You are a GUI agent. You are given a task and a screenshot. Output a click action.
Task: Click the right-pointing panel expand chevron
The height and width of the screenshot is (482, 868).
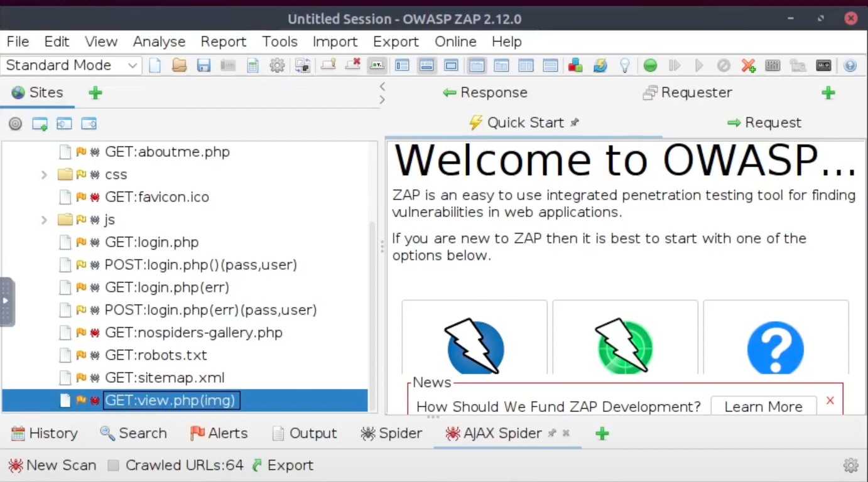(382, 99)
